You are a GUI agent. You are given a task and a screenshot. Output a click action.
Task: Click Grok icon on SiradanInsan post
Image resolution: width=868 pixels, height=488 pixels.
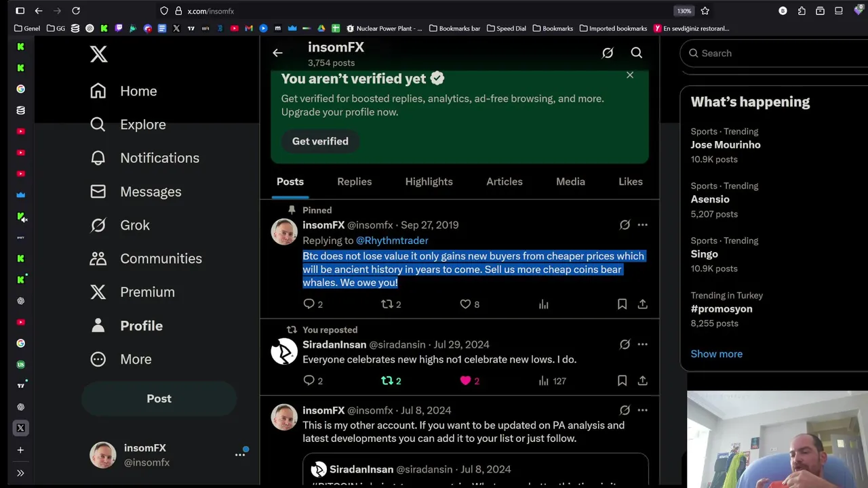point(625,344)
